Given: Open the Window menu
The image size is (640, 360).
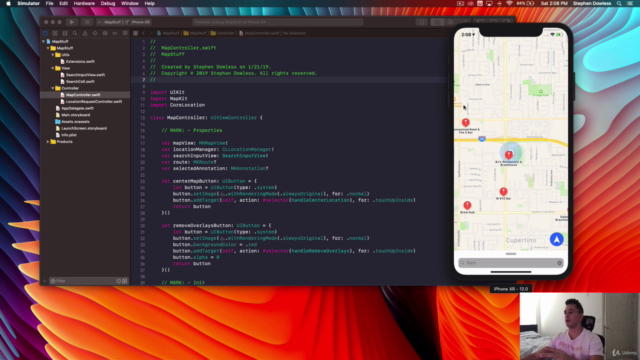Looking at the screenshot, I should tap(130, 3).
